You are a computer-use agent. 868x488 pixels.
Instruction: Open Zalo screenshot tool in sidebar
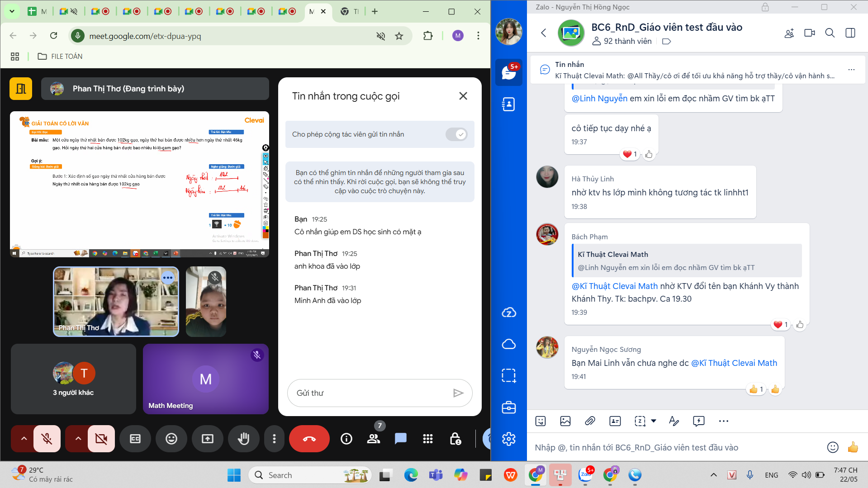(509, 375)
